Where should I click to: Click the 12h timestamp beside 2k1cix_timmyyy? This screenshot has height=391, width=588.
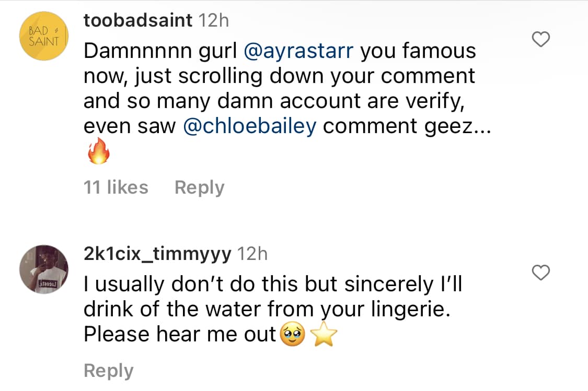252,254
